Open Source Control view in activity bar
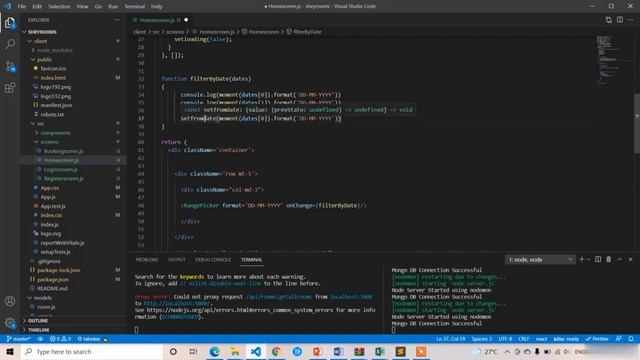The image size is (640, 360). coord(10,66)
